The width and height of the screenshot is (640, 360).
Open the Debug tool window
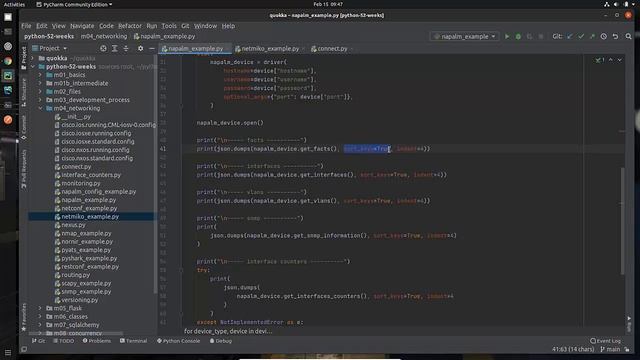coord(221,341)
